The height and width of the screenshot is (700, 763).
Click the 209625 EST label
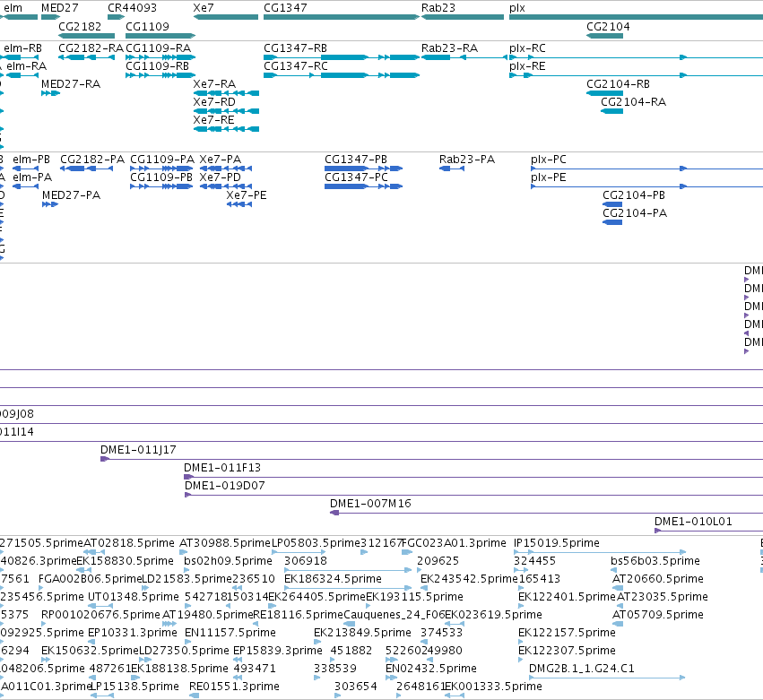pos(438,561)
